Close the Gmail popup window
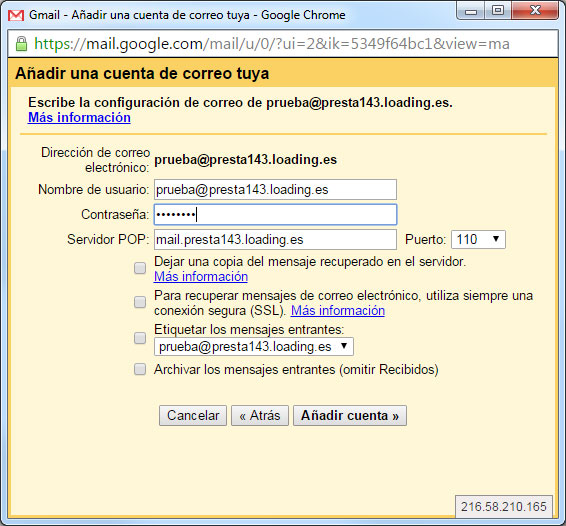 pos(535,10)
